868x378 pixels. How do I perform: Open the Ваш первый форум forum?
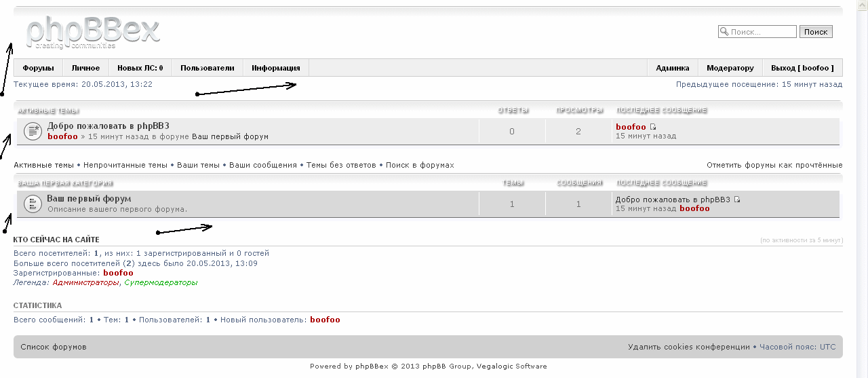[89, 199]
